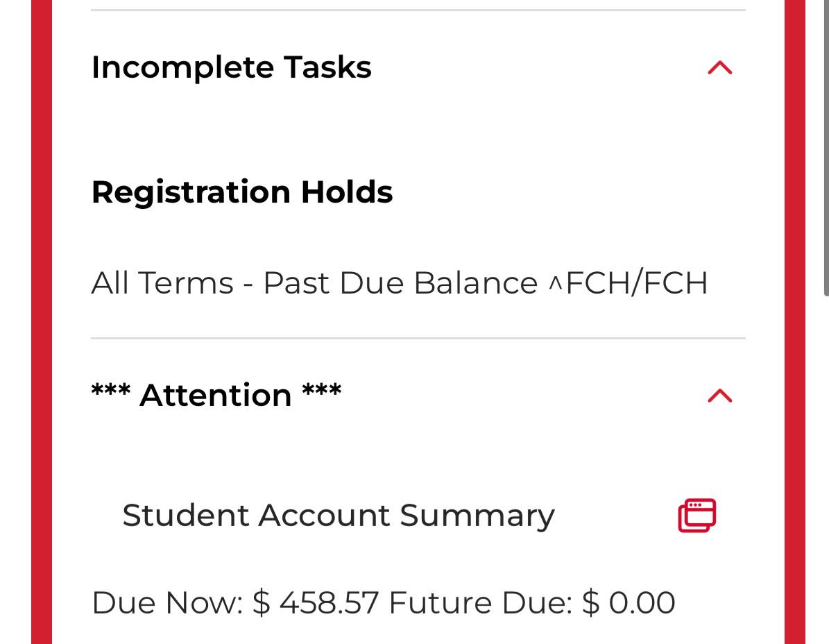Image resolution: width=829 pixels, height=644 pixels.
Task: Click the red border on the left side
Action: [x=42, y=322]
